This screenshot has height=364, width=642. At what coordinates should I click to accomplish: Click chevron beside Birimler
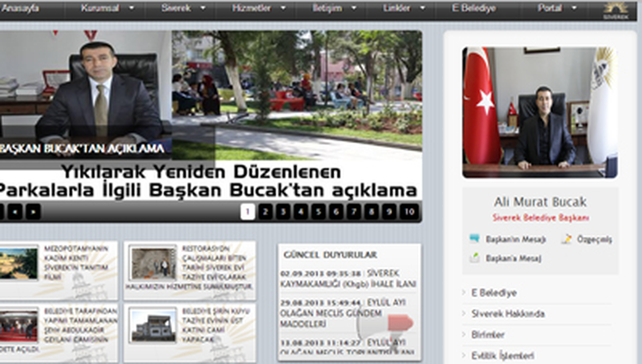pos(464,335)
